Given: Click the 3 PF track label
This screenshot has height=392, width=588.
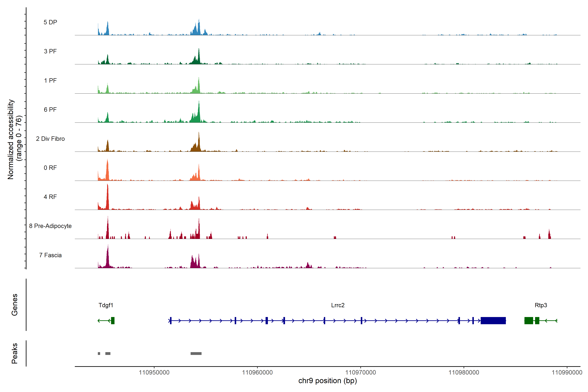Looking at the screenshot, I should click(50, 51).
